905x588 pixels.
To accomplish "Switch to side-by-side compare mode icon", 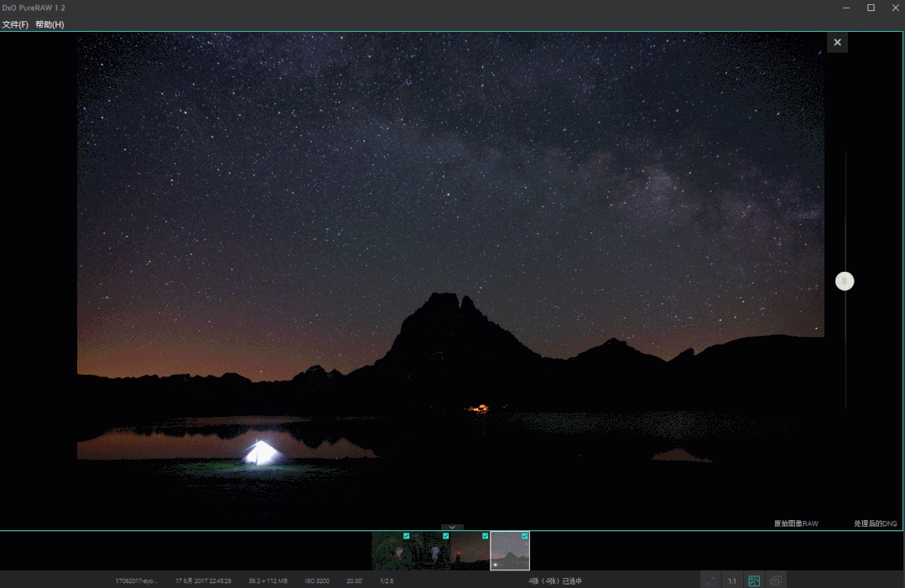I will (776, 580).
